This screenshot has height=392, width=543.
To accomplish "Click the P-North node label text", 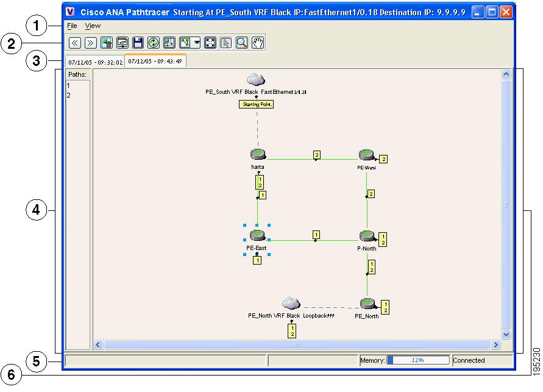I will [x=367, y=249].
